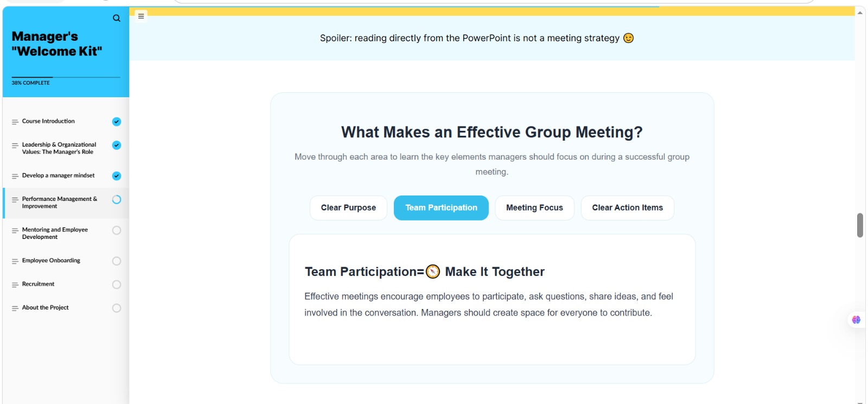Click the colorful brain assistant icon

(x=856, y=320)
